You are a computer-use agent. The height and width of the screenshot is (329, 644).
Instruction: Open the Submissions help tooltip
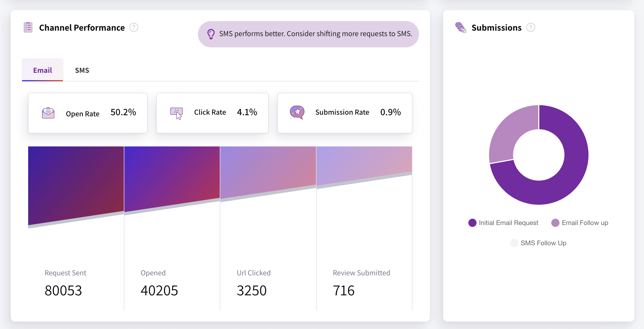[531, 27]
